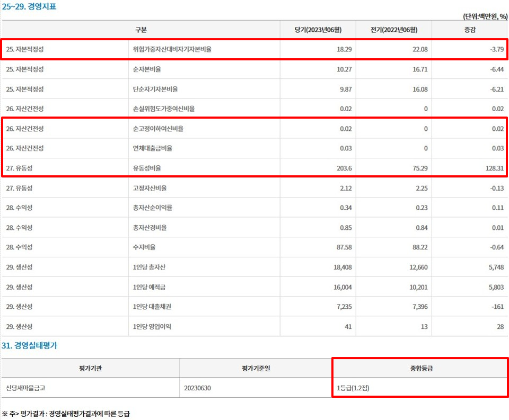Select the "당기(2023년06월)" column header

[318, 29]
